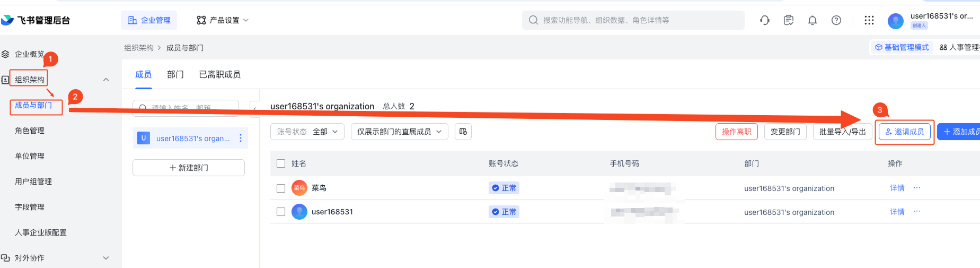This screenshot has width=980, height=268.
Task: Expand the 对外协作 sidebar section
Action: tap(105, 258)
